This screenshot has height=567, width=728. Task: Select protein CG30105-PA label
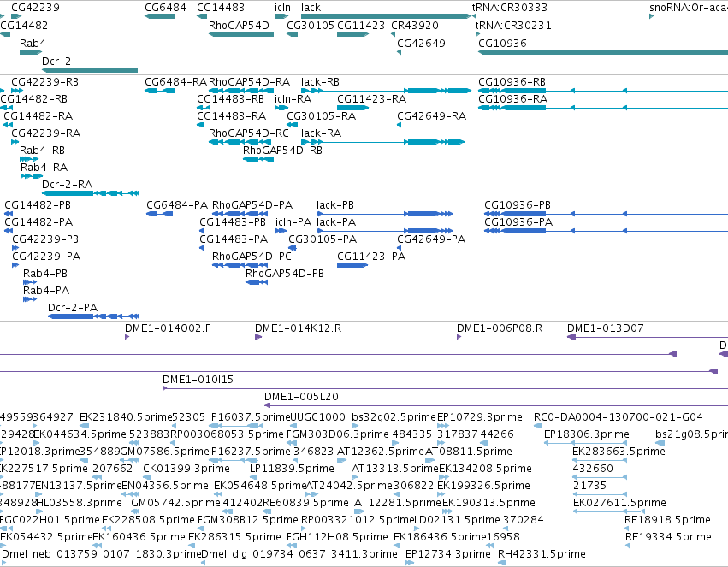pos(323,239)
